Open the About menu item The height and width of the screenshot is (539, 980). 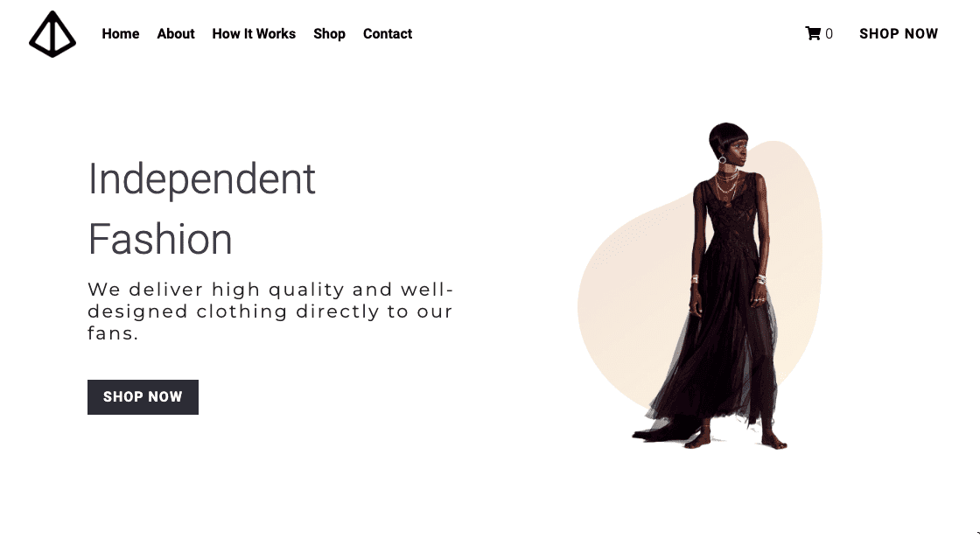pyautogui.click(x=176, y=34)
